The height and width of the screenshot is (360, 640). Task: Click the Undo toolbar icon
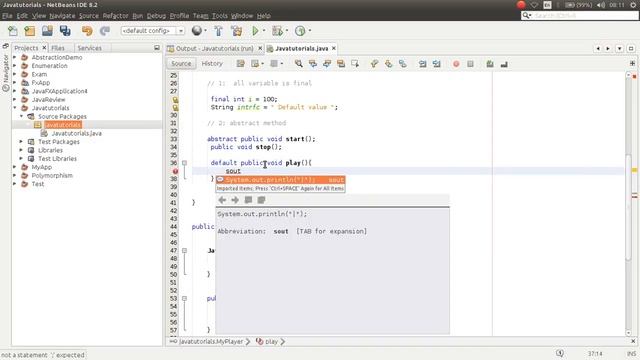tap(87, 31)
